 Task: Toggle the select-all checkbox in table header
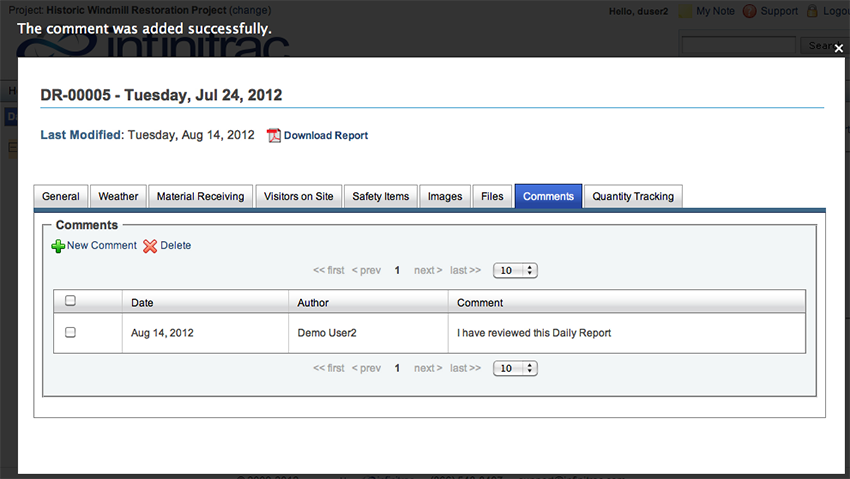[70, 300]
